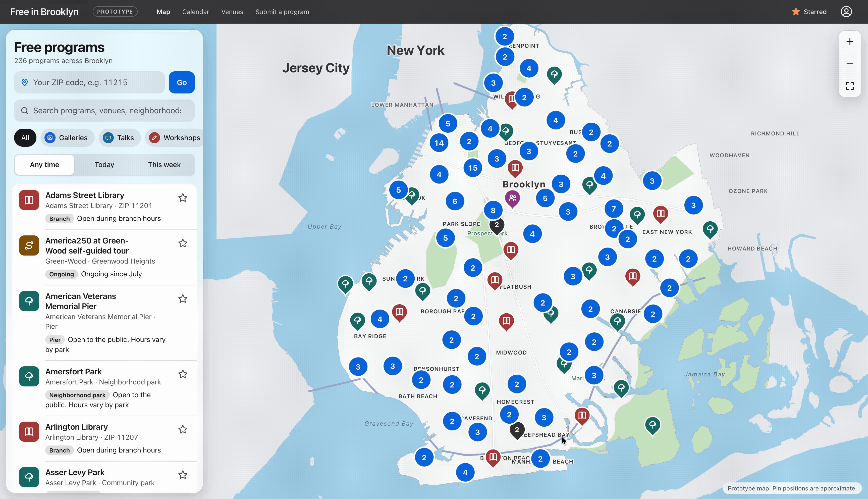The height and width of the screenshot is (499, 868).
Task: Open the 14-program cluster marker
Action: tap(439, 143)
